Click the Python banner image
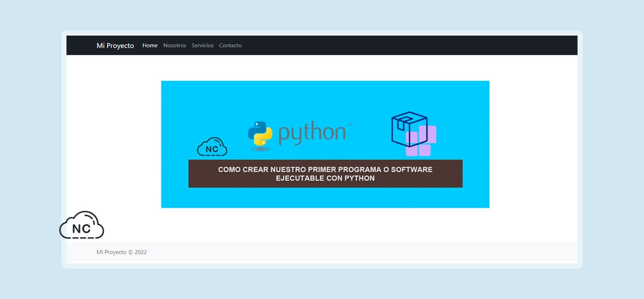The width and height of the screenshot is (644, 299). pyautogui.click(x=325, y=144)
